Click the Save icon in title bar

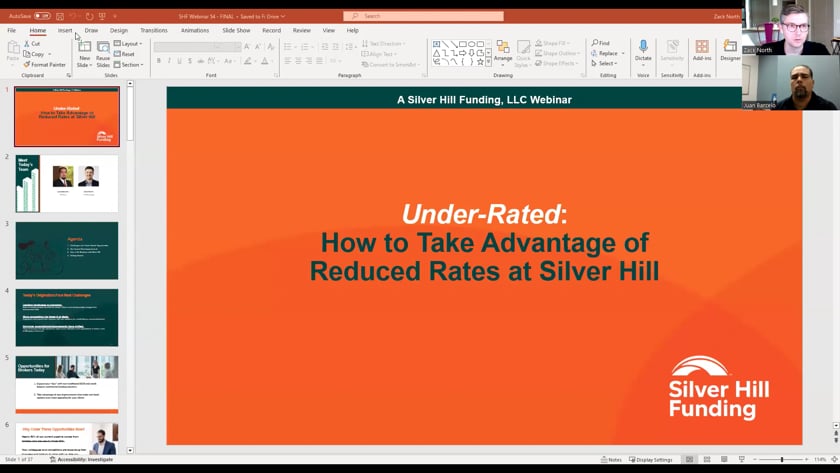(x=60, y=16)
